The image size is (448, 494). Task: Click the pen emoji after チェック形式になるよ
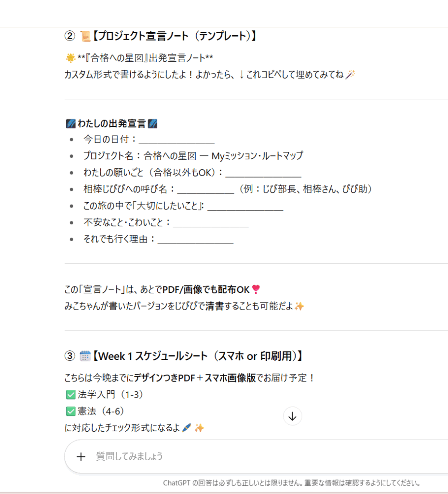(x=187, y=428)
